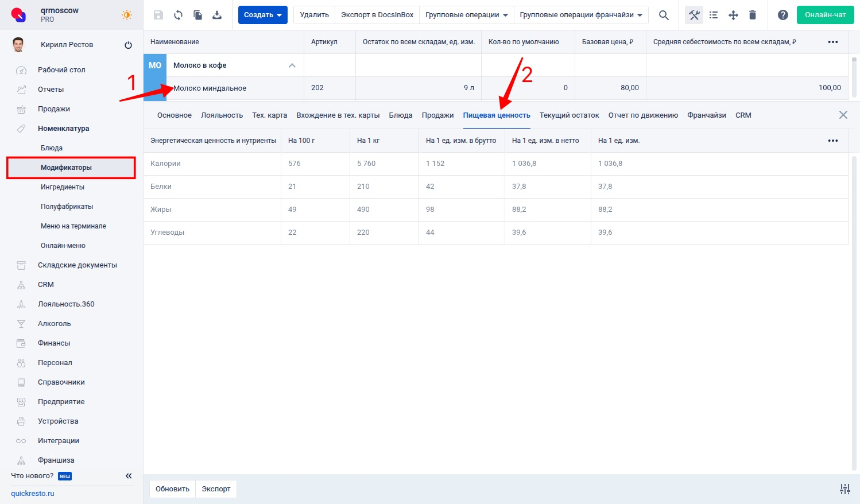
Task: Open Интеграции section in sidebar
Action: [x=59, y=441]
